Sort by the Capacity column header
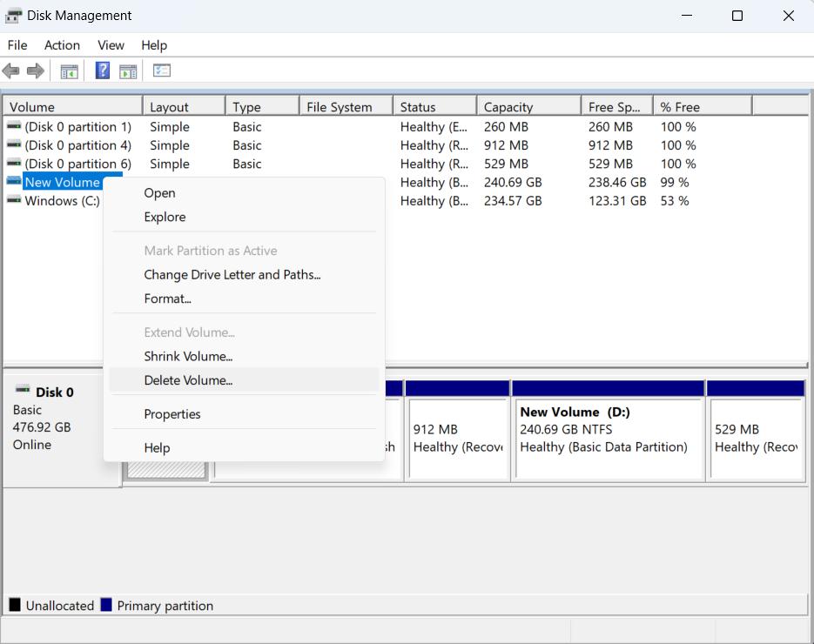 tap(529, 107)
